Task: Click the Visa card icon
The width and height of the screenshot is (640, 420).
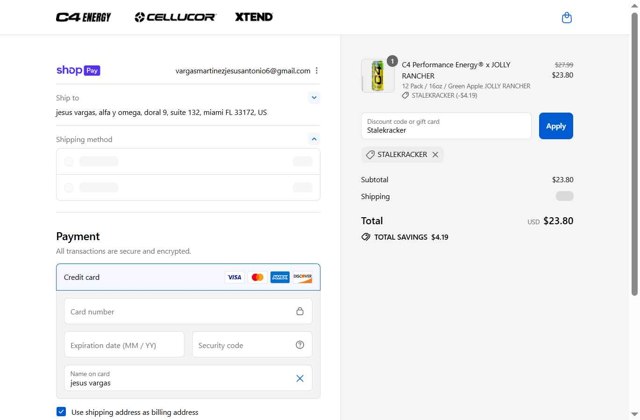Action: [234, 277]
